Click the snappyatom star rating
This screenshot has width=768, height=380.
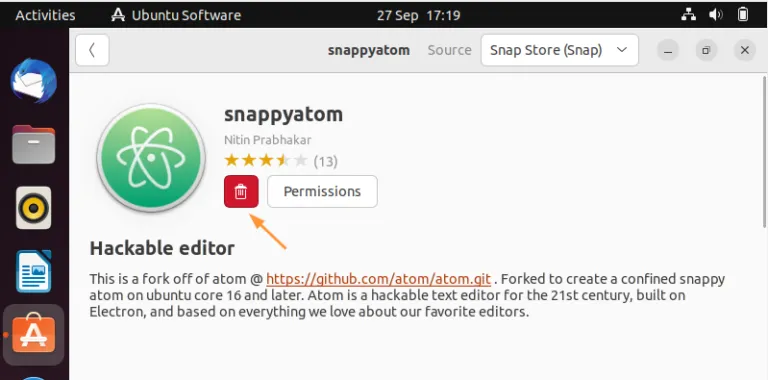pyautogui.click(x=266, y=161)
